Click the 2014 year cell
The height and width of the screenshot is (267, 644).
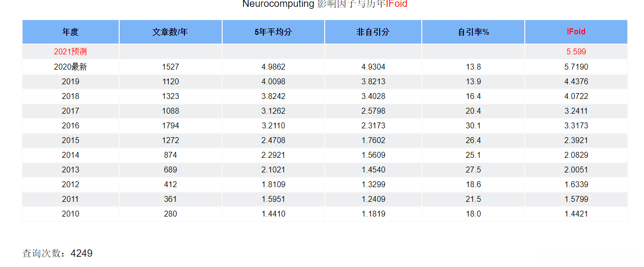tap(71, 155)
